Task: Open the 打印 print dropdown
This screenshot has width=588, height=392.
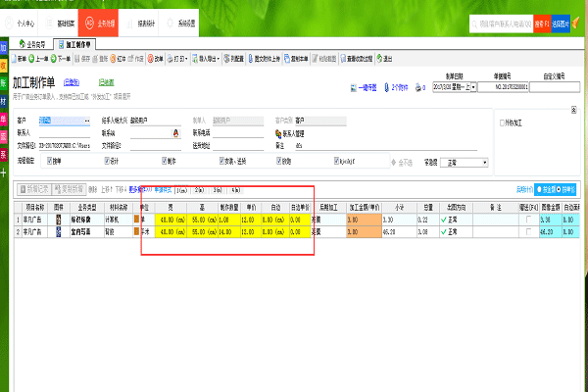Action: pyautogui.click(x=177, y=59)
